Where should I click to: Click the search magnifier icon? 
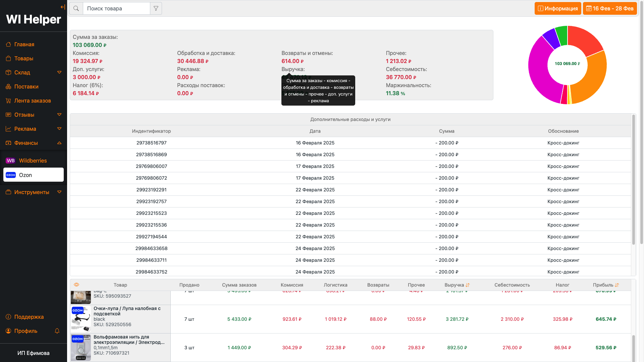tap(76, 8)
